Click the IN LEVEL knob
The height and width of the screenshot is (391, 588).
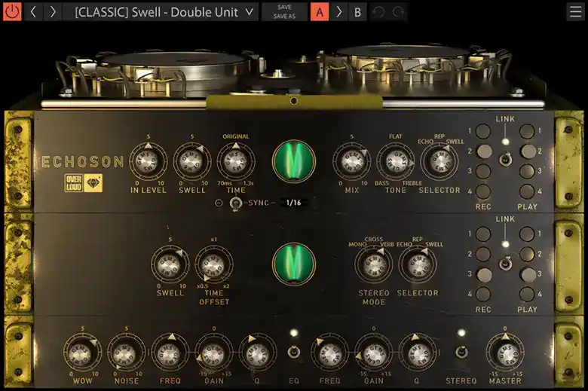pyautogui.click(x=148, y=161)
